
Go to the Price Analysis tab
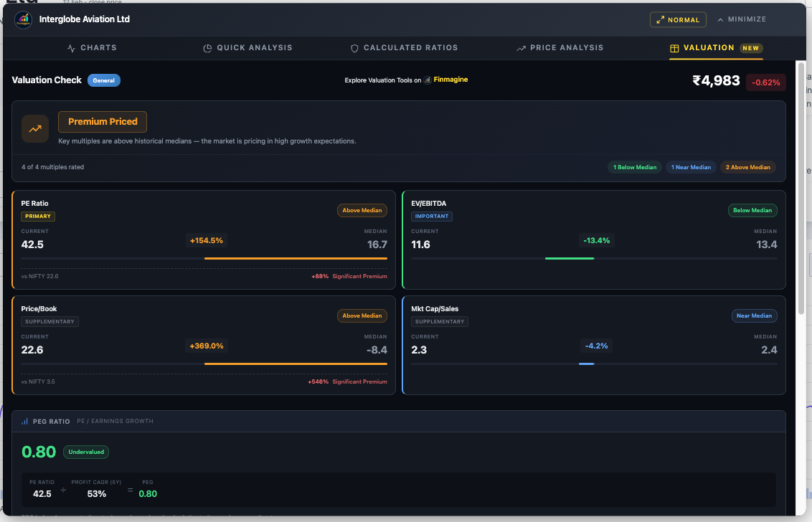click(x=560, y=48)
